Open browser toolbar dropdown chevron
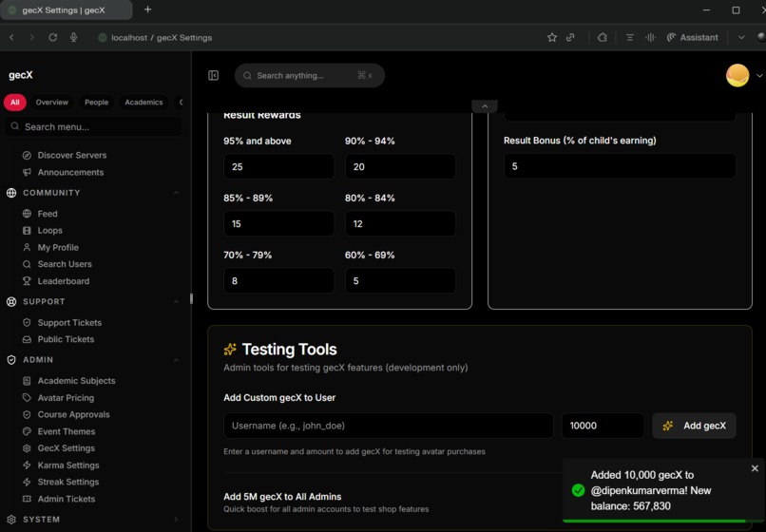This screenshot has width=766, height=532. 741,38
